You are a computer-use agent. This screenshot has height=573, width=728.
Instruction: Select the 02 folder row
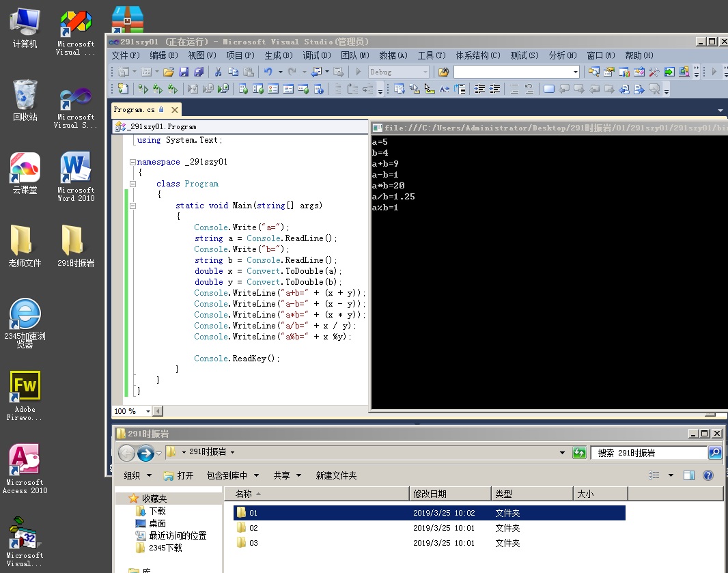coord(430,527)
